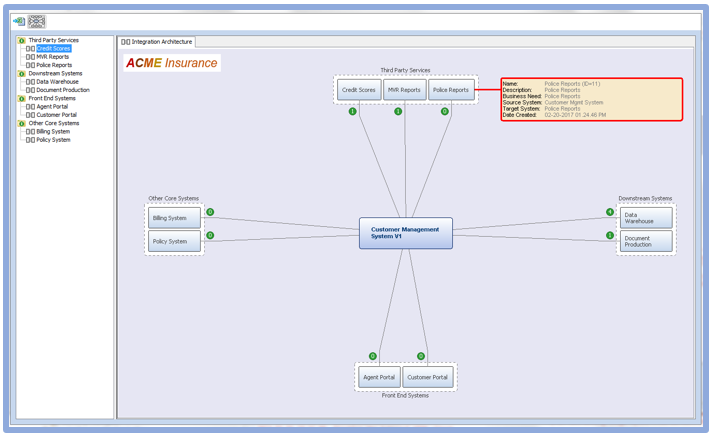Select Credit Scores in the tree
The image size is (711, 436).
pyautogui.click(x=54, y=48)
